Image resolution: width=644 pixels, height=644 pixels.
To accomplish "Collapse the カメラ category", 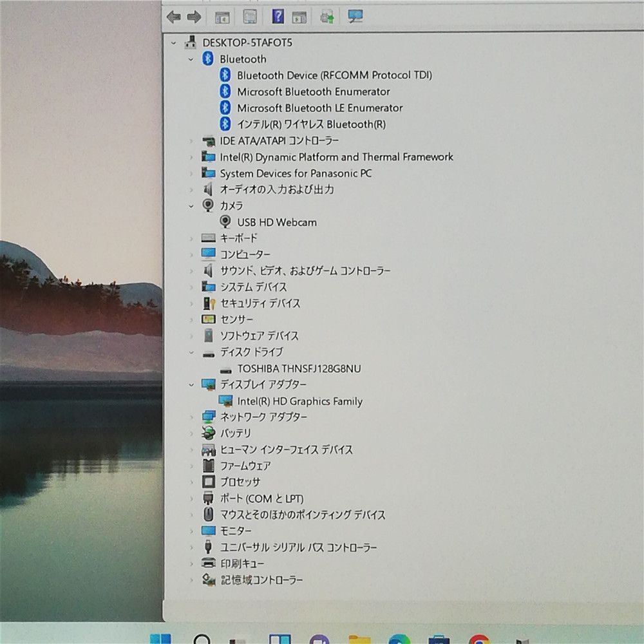I will tap(191, 206).
